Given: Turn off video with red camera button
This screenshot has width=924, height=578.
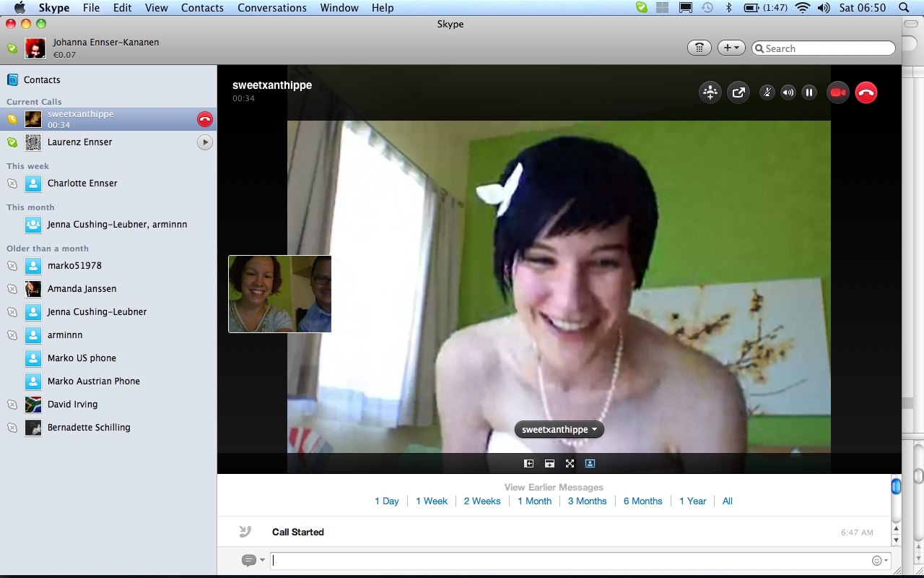Looking at the screenshot, I should [838, 92].
